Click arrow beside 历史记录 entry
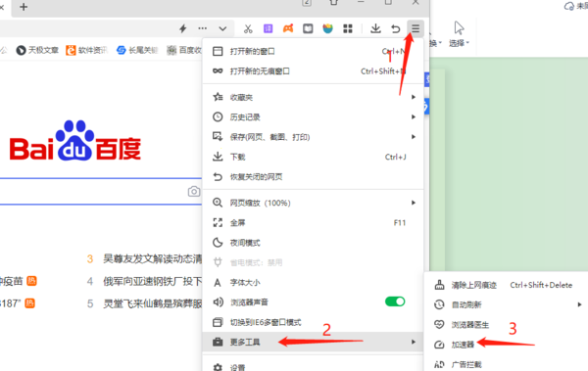Image resolution: width=588 pixels, height=371 pixels. 414,116
